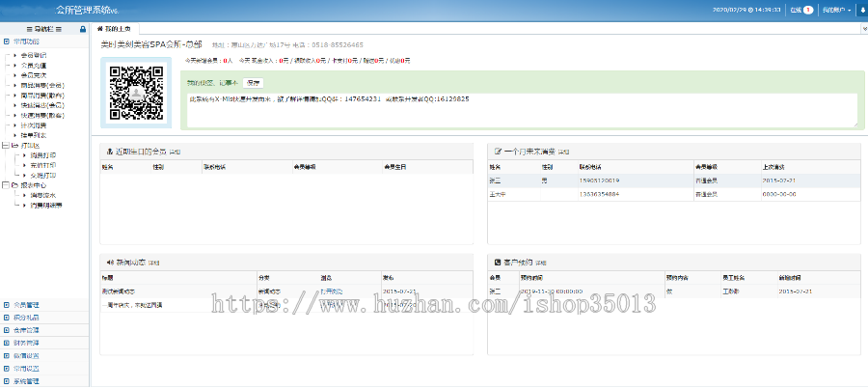This screenshot has width=868, height=388.
Task: Click 详细 link for 客户预约
Action: tap(541, 263)
